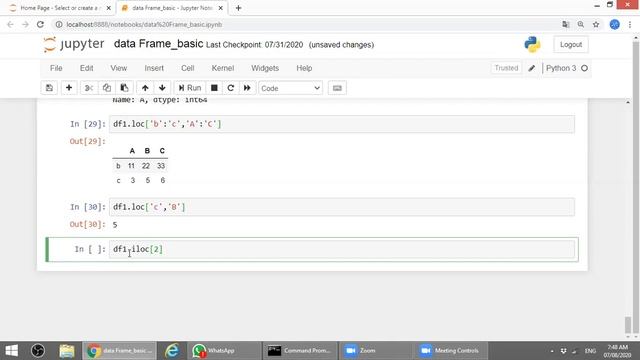
Task: Click into code cell In [30]
Action: 342,207
